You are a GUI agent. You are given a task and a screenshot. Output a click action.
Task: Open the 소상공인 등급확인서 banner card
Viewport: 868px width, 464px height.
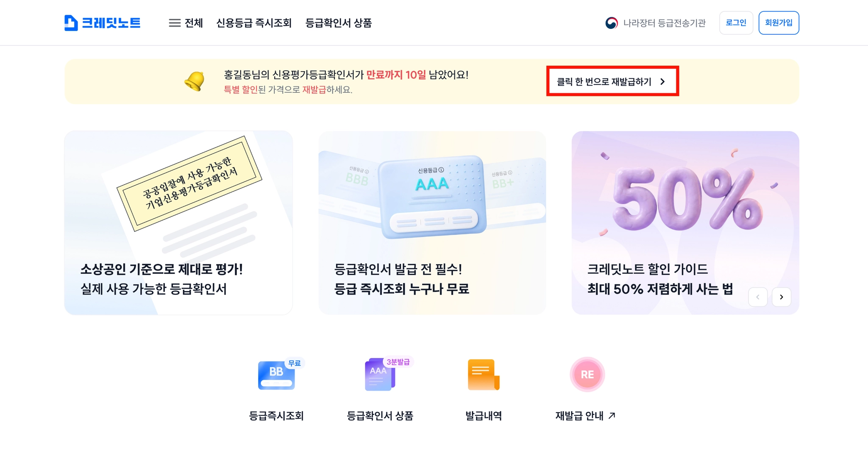point(178,223)
